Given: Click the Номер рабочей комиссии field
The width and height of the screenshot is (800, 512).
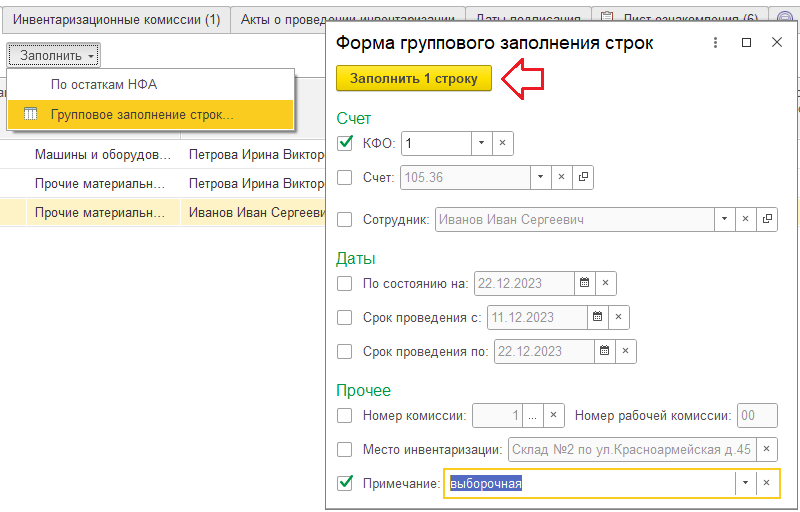Looking at the screenshot, I should click(757, 416).
